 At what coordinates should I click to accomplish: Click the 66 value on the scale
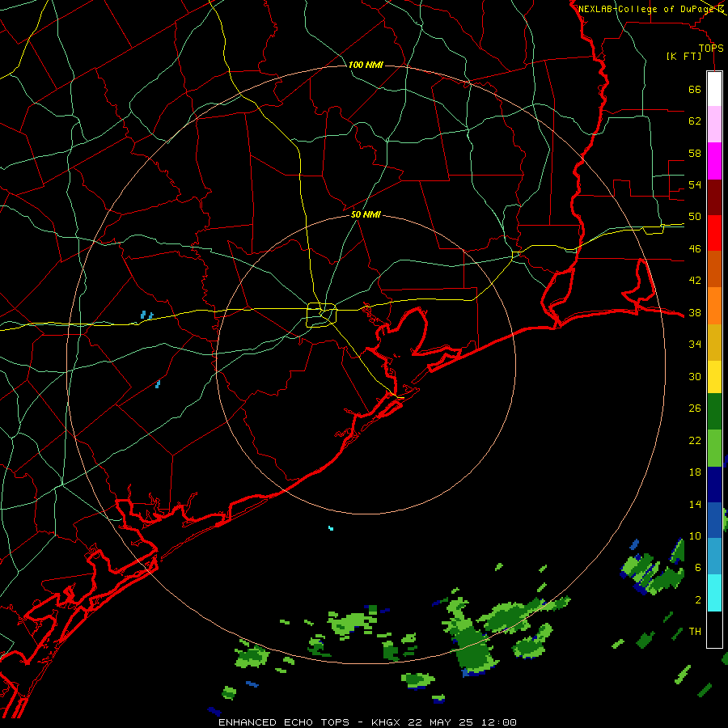point(695,90)
